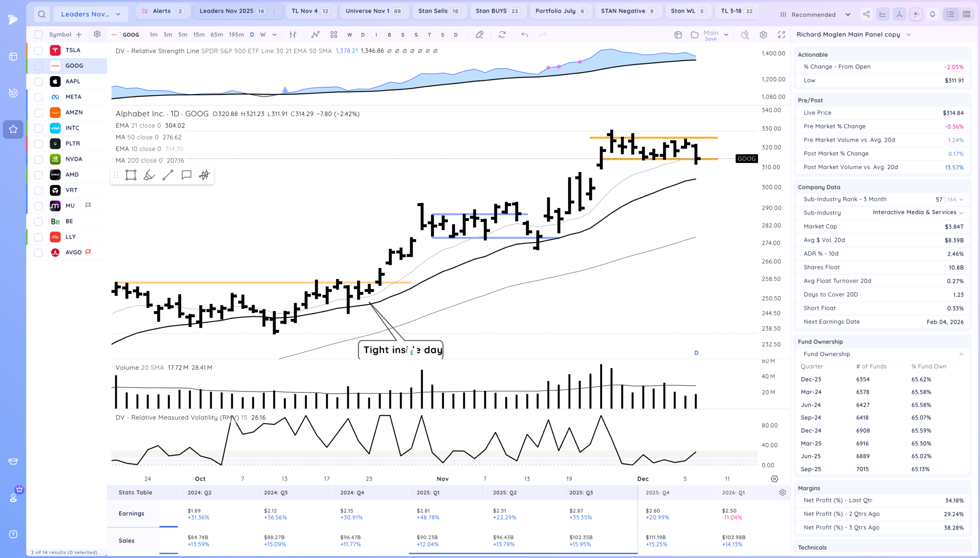Collapse the Fund Ownership section
Viewport: 980px width, 558px height.
961,354
